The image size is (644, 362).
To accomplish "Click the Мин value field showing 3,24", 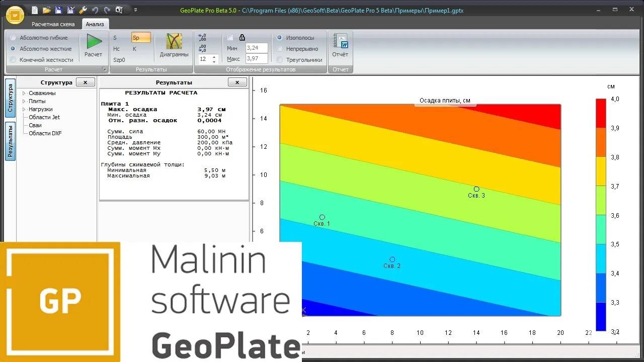I will point(257,48).
